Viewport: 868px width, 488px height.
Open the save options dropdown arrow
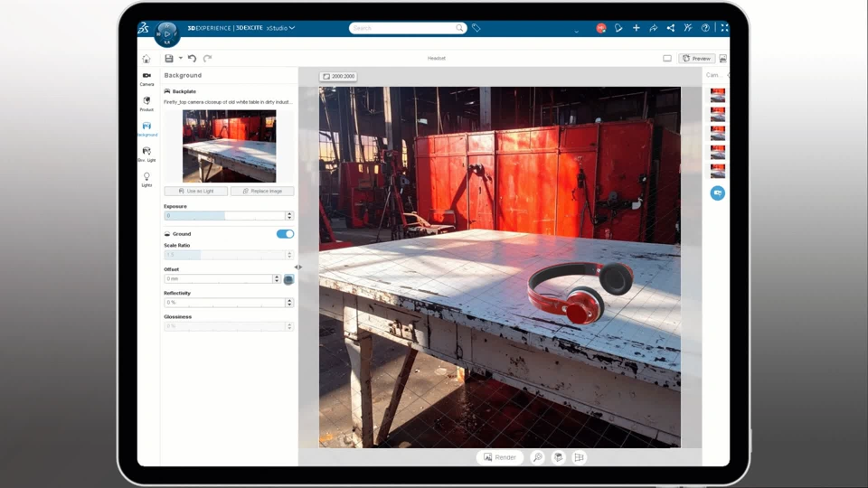180,59
